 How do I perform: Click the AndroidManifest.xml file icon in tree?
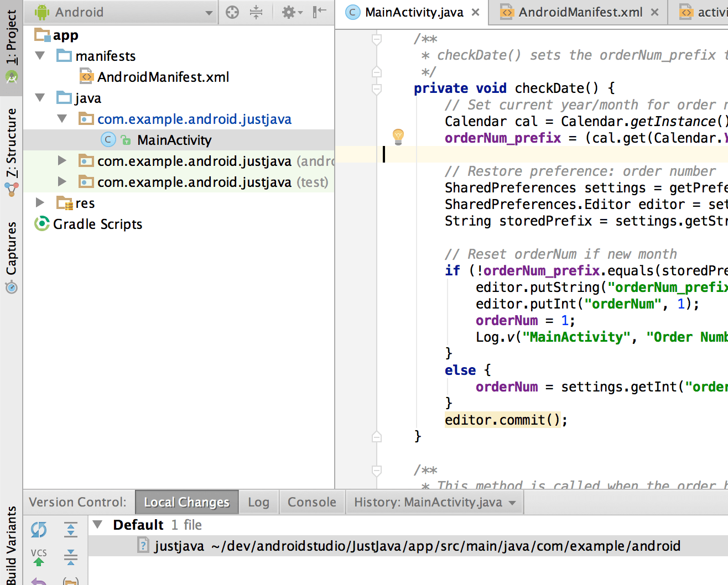(x=86, y=76)
